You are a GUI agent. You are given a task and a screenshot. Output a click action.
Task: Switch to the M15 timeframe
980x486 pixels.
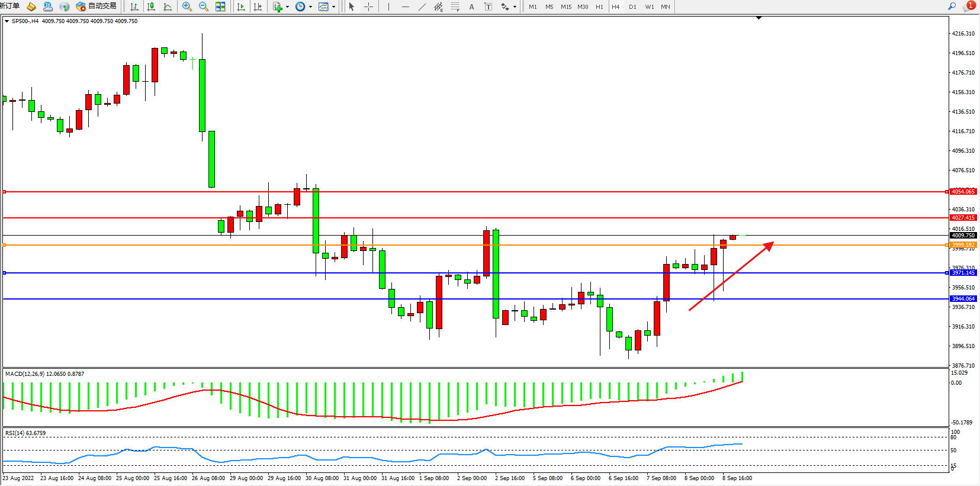pos(566,7)
